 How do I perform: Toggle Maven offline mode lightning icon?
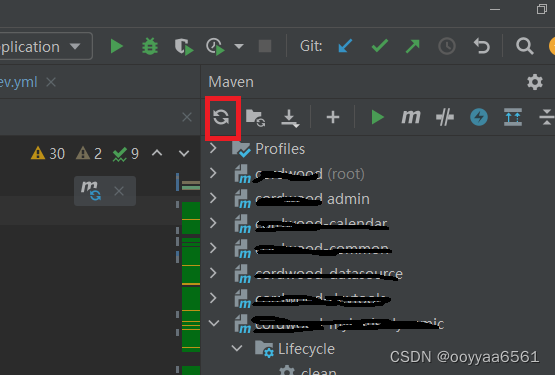(x=479, y=117)
